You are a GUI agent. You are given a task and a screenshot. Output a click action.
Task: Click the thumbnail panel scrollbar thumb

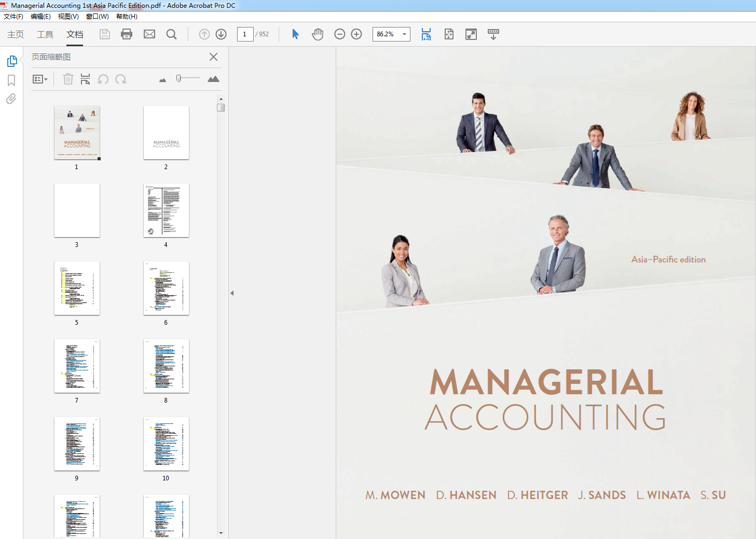[x=221, y=107]
